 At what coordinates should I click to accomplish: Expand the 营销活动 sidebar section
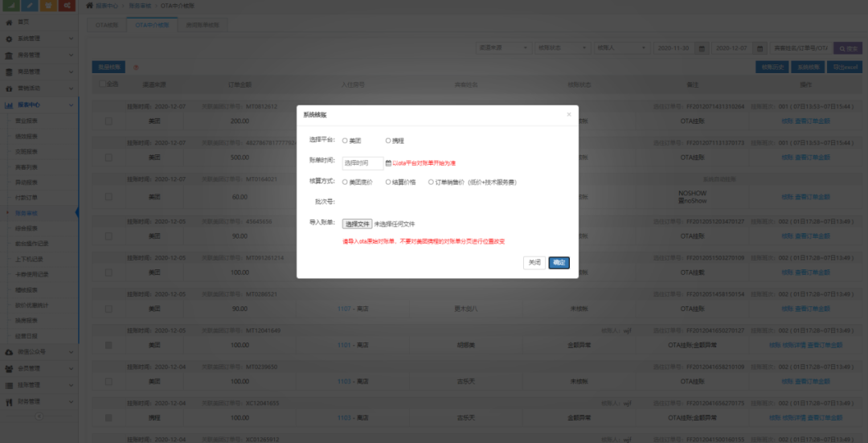pos(39,88)
